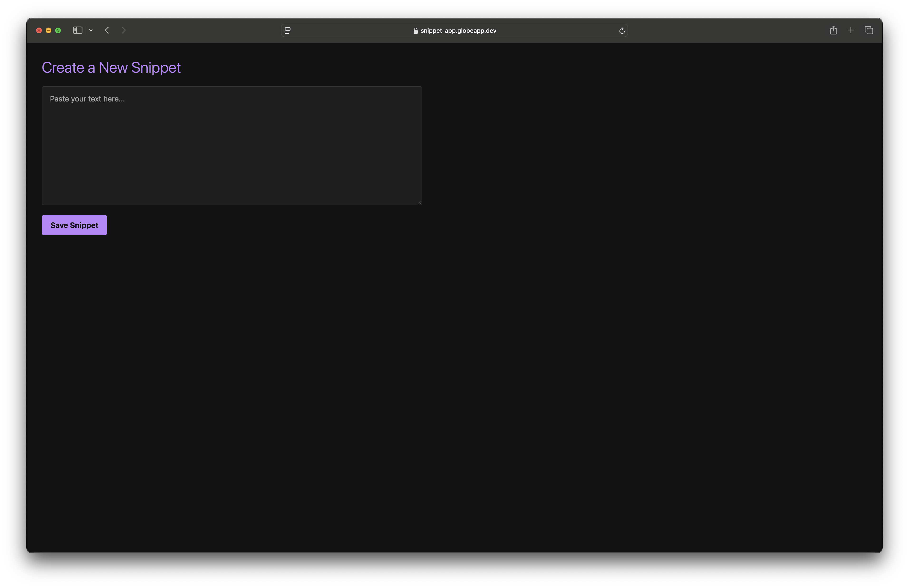Focus the 'Paste your text here...' textarea
909x588 pixels.
(232, 145)
